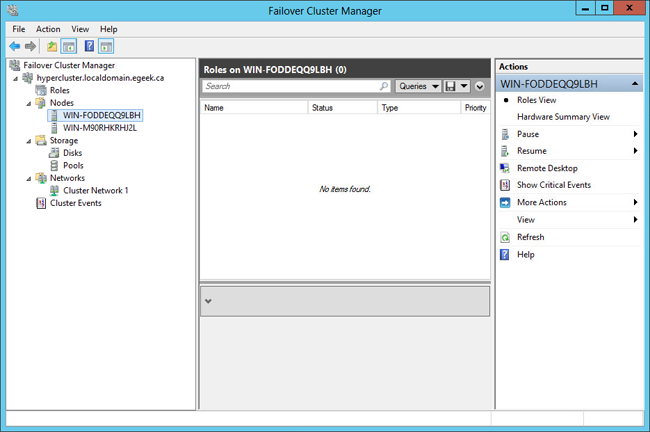Image resolution: width=650 pixels, height=432 pixels.
Task: Open the Help menu
Action: coord(109,29)
